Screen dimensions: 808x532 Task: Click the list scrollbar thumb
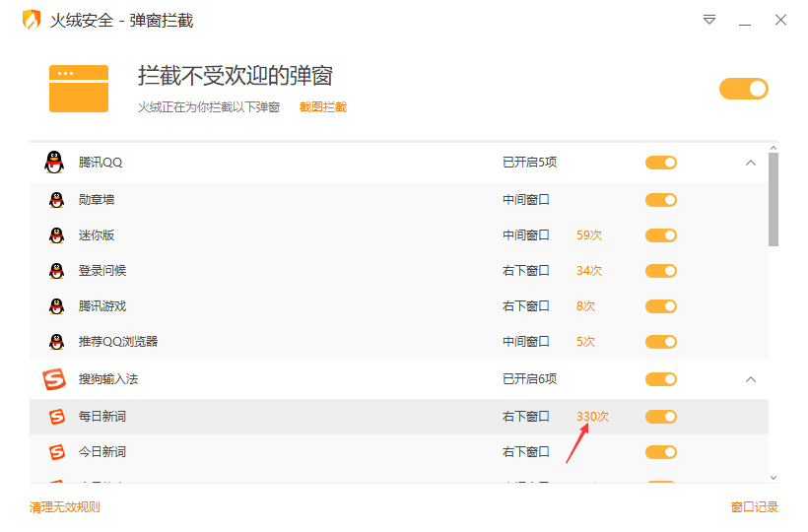pyautogui.click(x=774, y=199)
